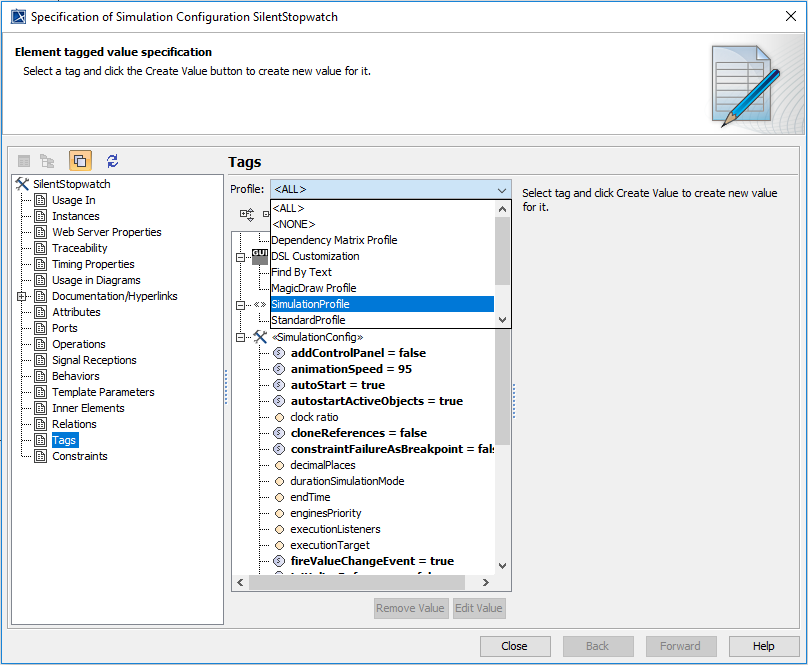Select the executionListeners tag
The image size is (808, 665).
335,529
